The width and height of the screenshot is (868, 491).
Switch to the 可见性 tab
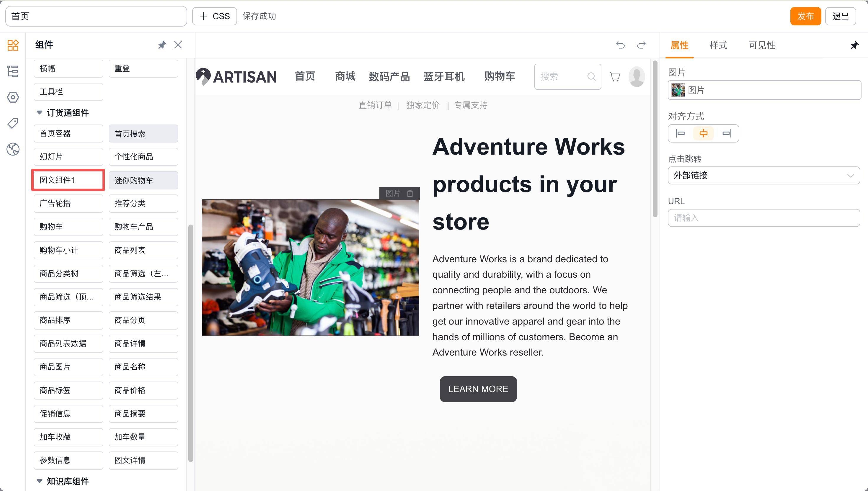tap(762, 45)
